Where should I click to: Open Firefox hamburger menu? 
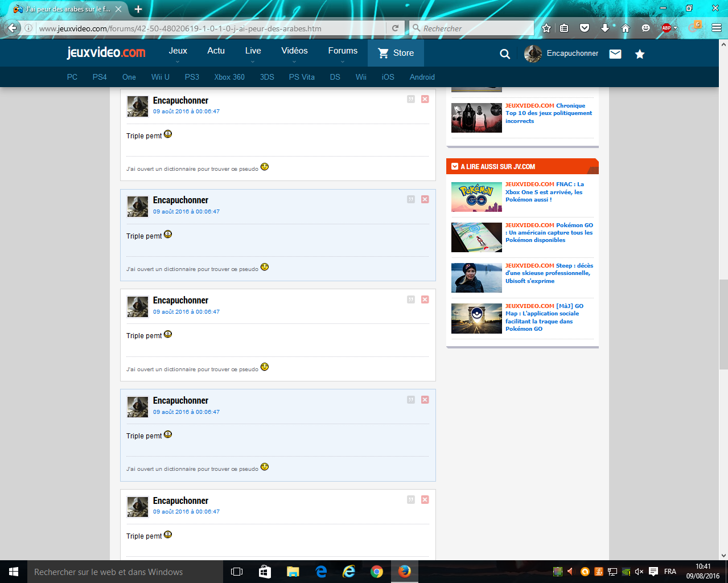(x=717, y=28)
